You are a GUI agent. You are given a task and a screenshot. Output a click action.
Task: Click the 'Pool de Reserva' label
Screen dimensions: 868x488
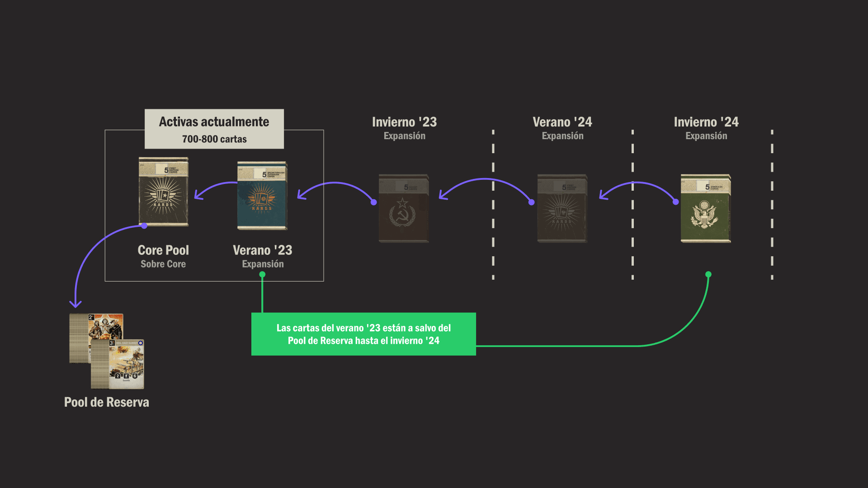pyautogui.click(x=106, y=402)
